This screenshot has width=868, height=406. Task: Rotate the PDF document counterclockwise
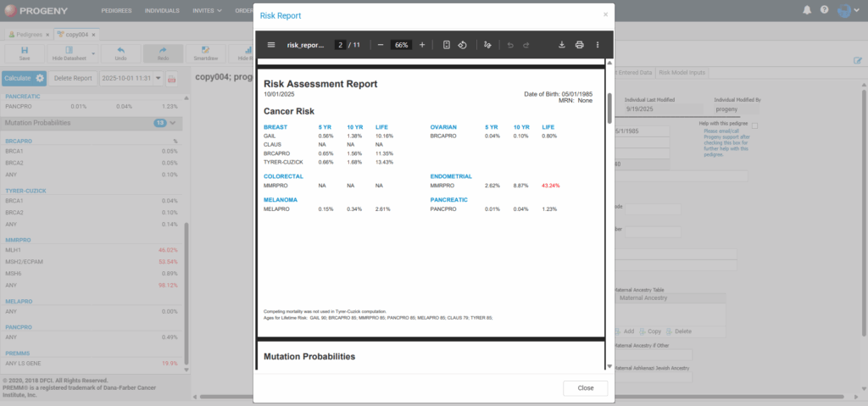pos(463,45)
